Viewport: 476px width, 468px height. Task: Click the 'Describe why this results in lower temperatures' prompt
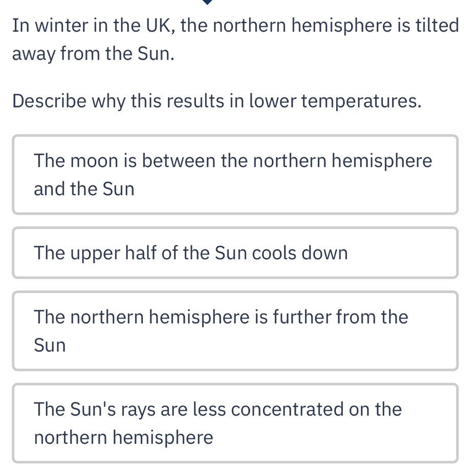(218, 101)
